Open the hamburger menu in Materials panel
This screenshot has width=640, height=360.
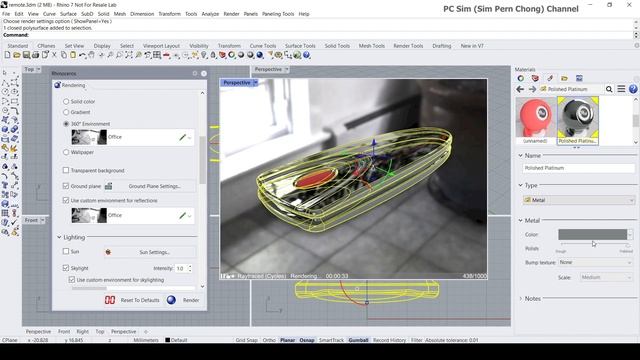point(621,89)
